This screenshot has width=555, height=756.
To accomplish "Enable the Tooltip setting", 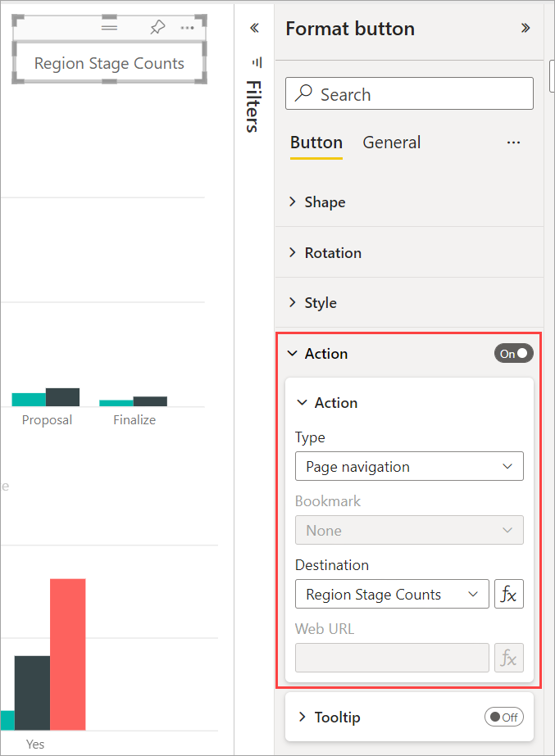I will point(504,716).
